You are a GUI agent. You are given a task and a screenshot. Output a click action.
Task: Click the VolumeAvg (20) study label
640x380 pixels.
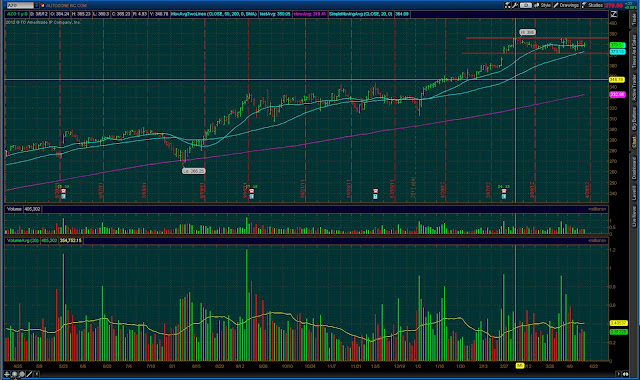(x=23, y=240)
